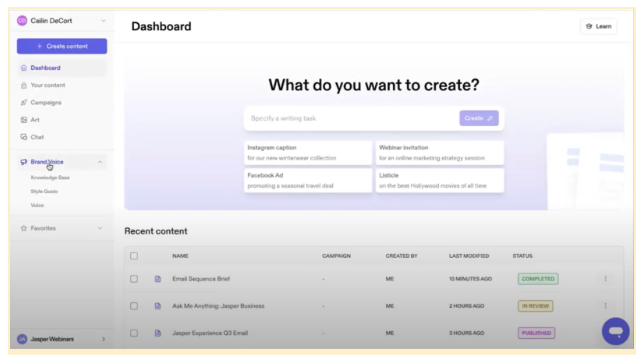
Task: Check the Ask Me Anything: Jasper Business checkbox
Action: coord(134,306)
